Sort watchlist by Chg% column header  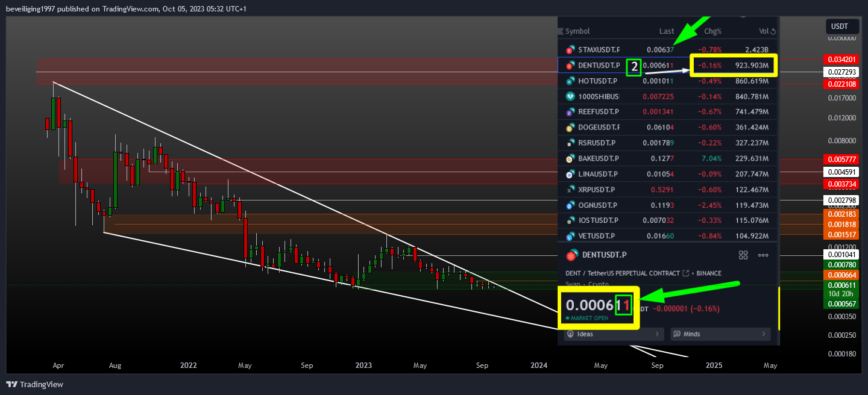coord(713,31)
